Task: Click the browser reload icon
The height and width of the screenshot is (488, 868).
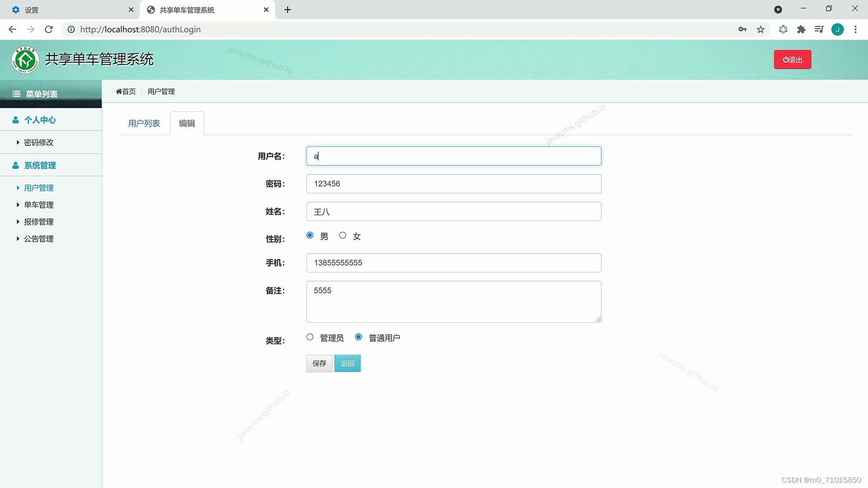Action: point(49,29)
